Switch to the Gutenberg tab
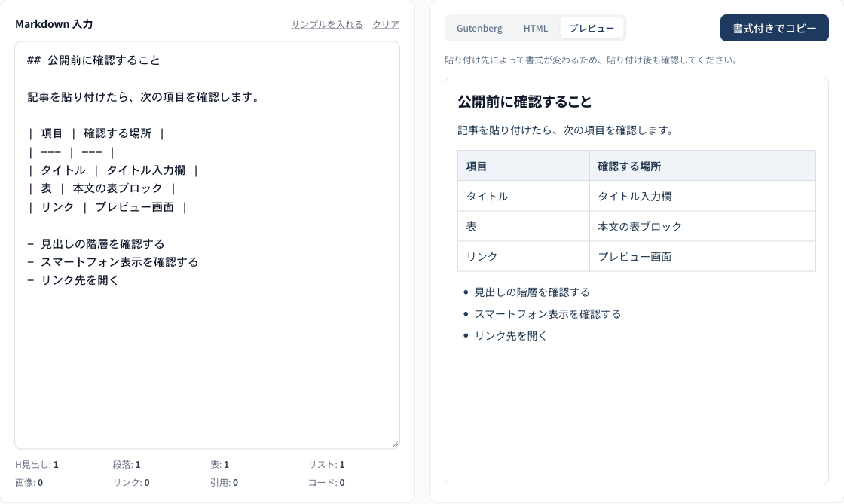844x504 pixels. (x=479, y=28)
